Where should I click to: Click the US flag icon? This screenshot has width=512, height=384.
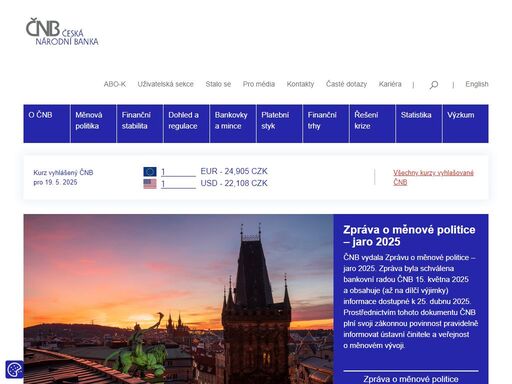(150, 184)
